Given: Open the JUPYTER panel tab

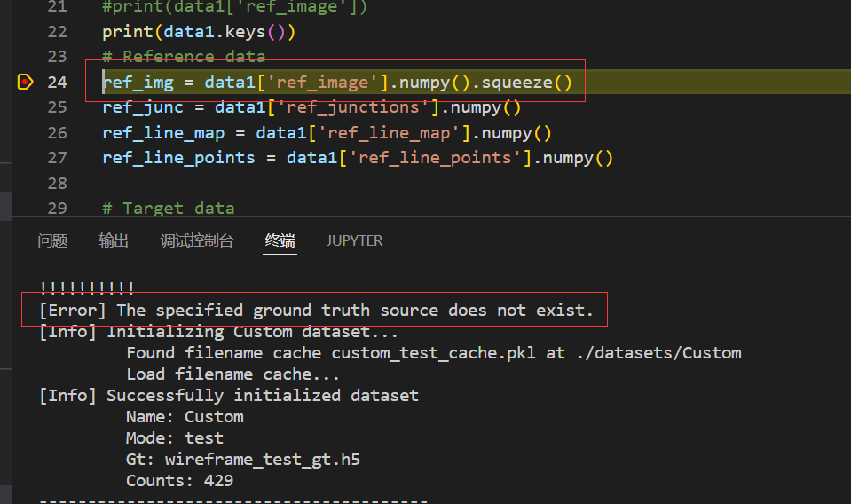Looking at the screenshot, I should click(x=354, y=240).
